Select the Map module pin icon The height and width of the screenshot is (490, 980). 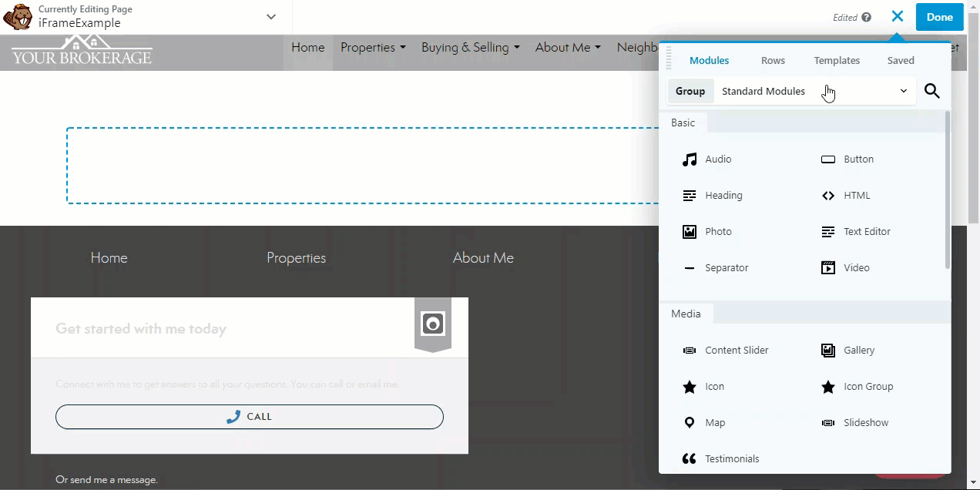tap(690, 423)
